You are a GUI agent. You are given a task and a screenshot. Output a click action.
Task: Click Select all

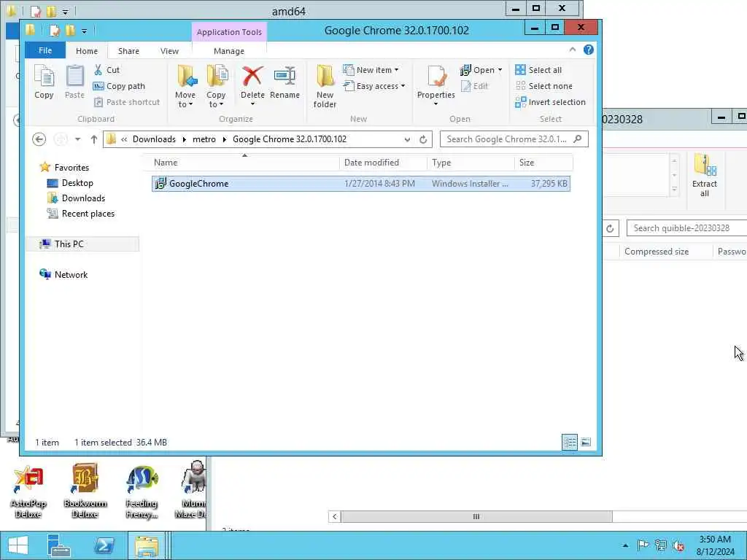pyautogui.click(x=538, y=70)
